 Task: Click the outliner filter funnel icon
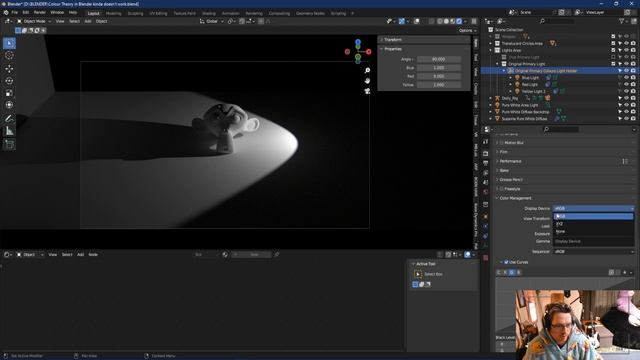[x=622, y=21]
